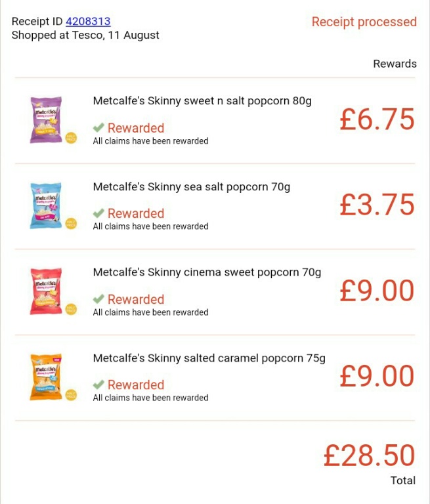Select Metcalfe's Skinny salted caramel popcorn 75g title
The width and height of the screenshot is (430, 504).
click(x=209, y=358)
